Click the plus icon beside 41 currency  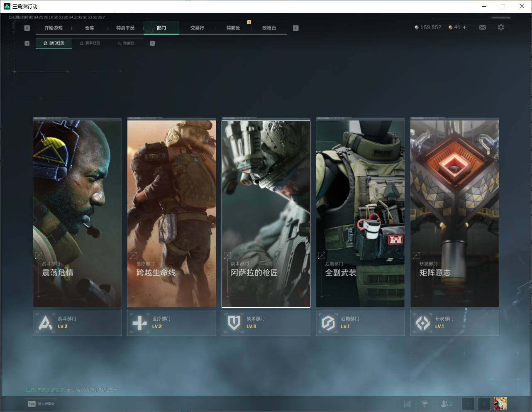[x=464, y=27]
